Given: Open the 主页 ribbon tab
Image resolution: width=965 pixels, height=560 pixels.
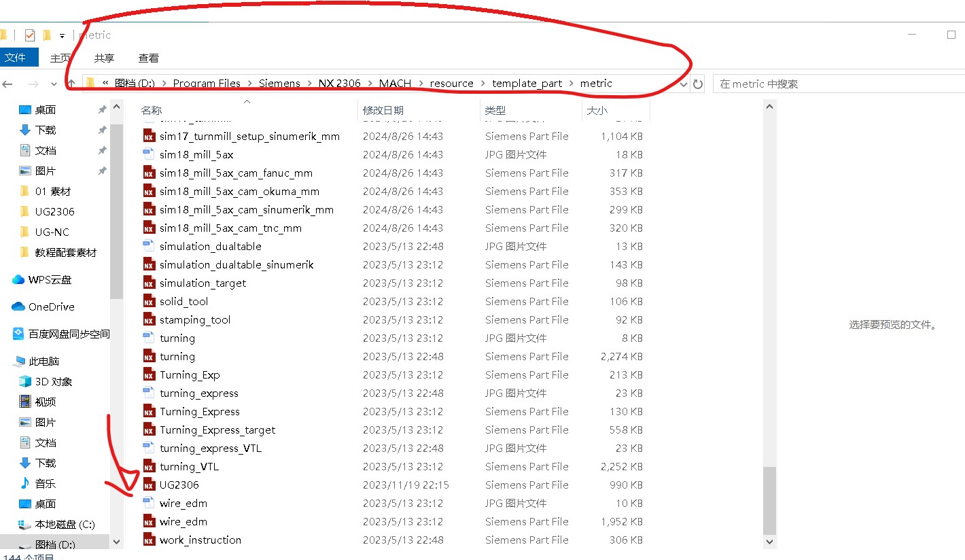Looking at the screenshot, I should point(60,58).
